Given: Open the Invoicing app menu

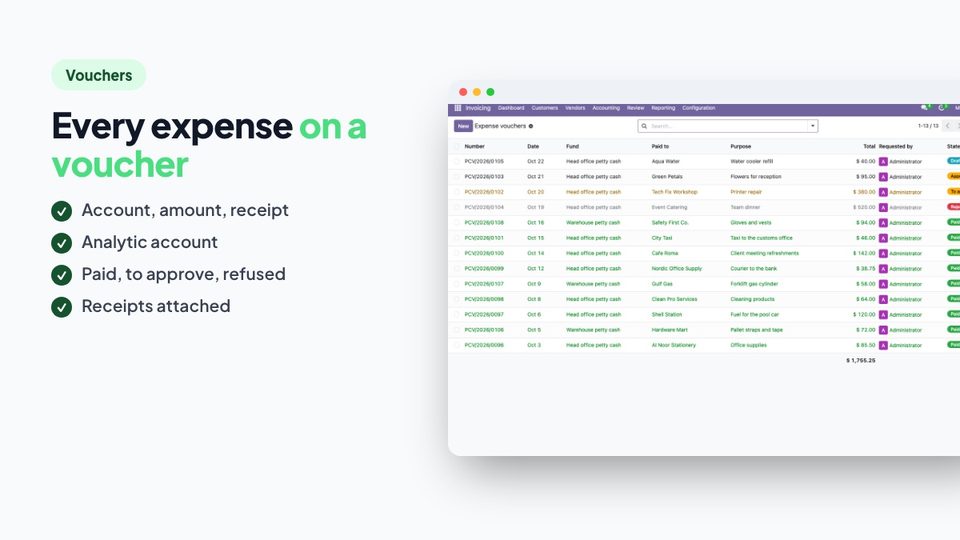Looking at the screenshot, I should 478,108.
